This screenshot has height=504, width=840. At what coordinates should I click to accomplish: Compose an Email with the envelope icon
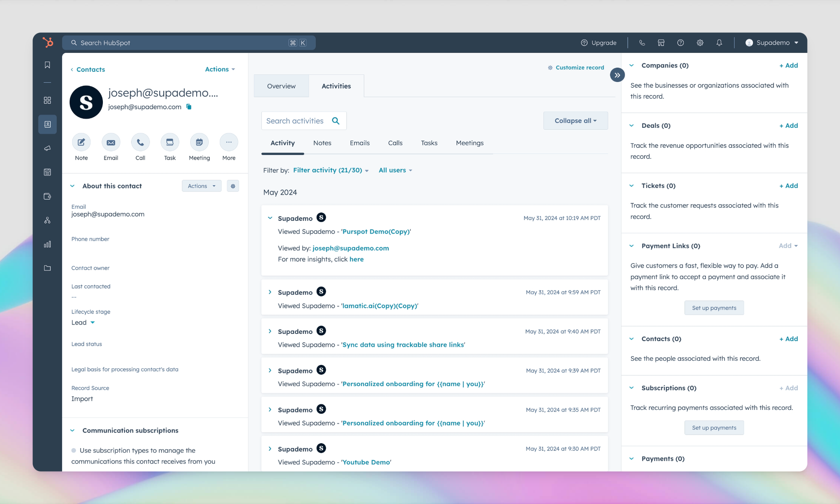(x=111, y=142)
